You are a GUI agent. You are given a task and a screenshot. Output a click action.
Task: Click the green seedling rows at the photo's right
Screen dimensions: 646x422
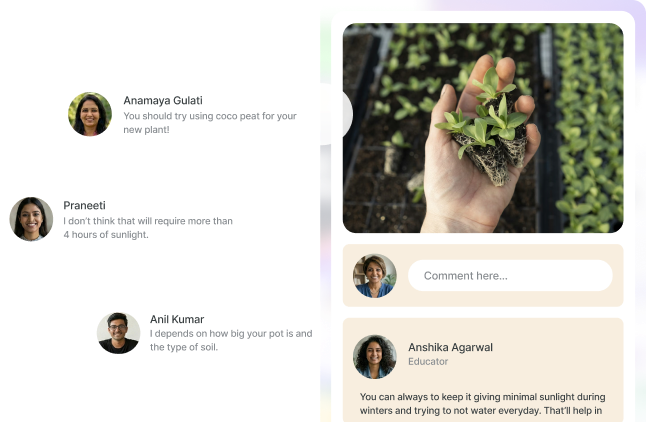pyautogui.click(x=589, y=128)
